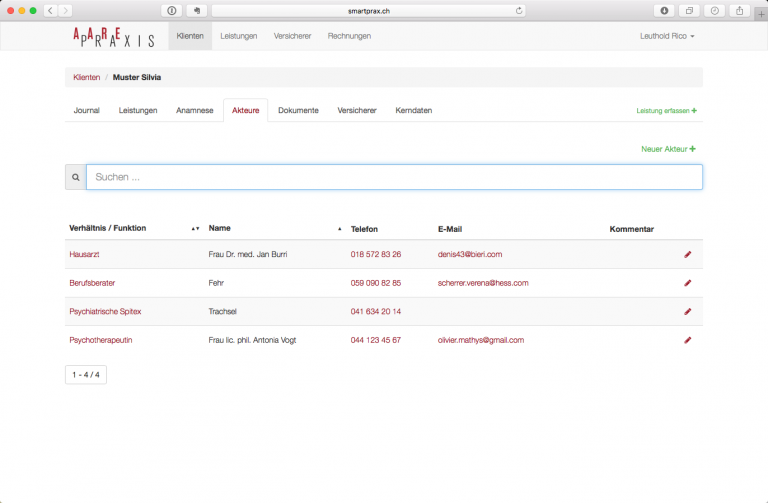Click the search magnifier icon

(x=76, y=177)
